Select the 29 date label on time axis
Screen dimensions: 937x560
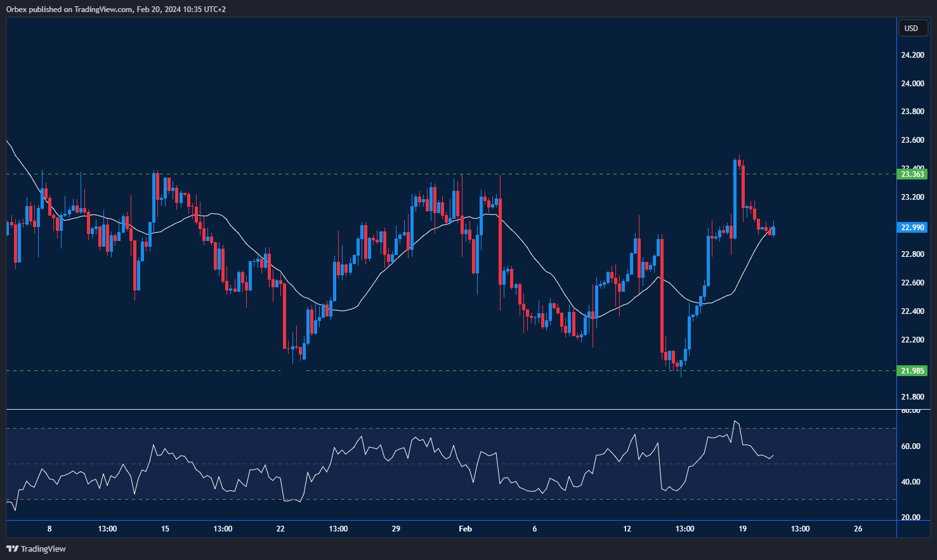(x=396, y=529)
